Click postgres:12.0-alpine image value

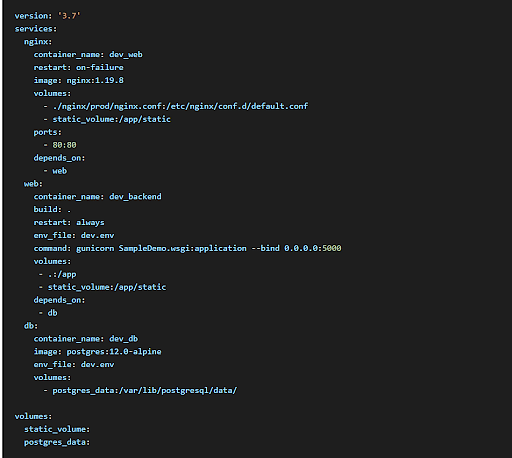114,352
